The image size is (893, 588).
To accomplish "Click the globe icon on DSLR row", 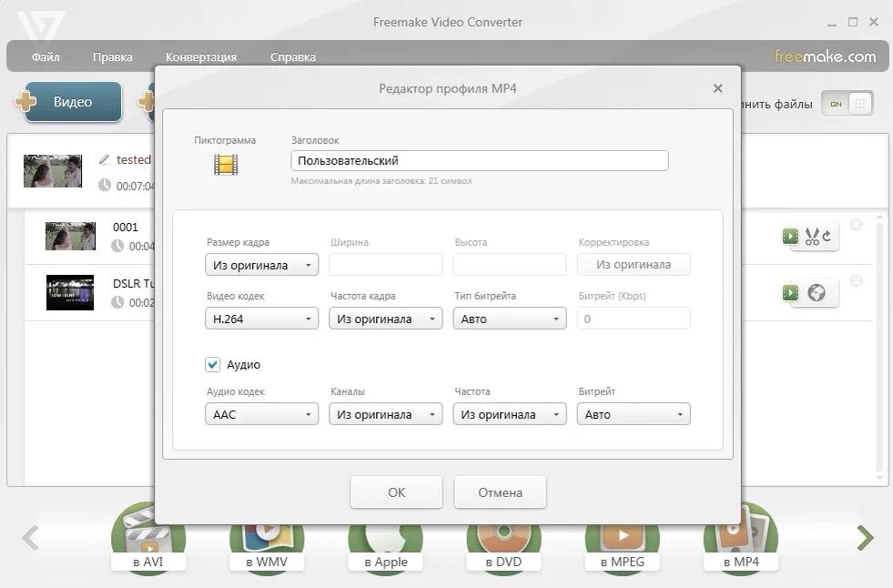I will (817, 292).
